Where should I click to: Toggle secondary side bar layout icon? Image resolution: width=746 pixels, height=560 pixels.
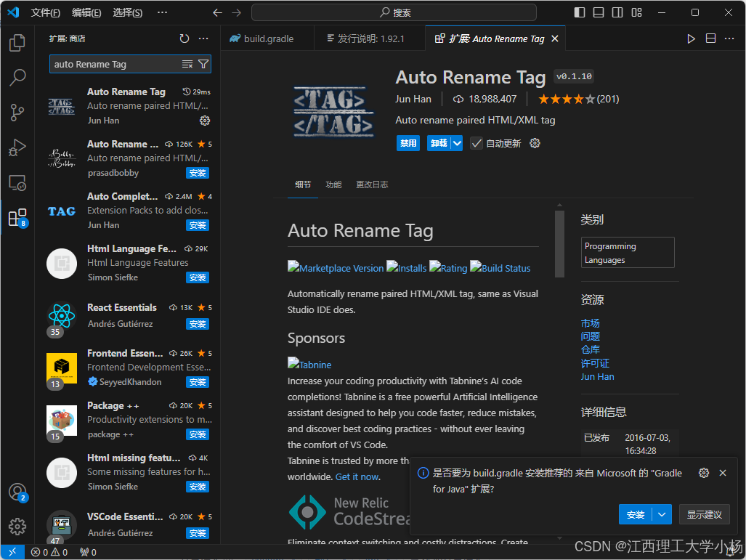617,12
